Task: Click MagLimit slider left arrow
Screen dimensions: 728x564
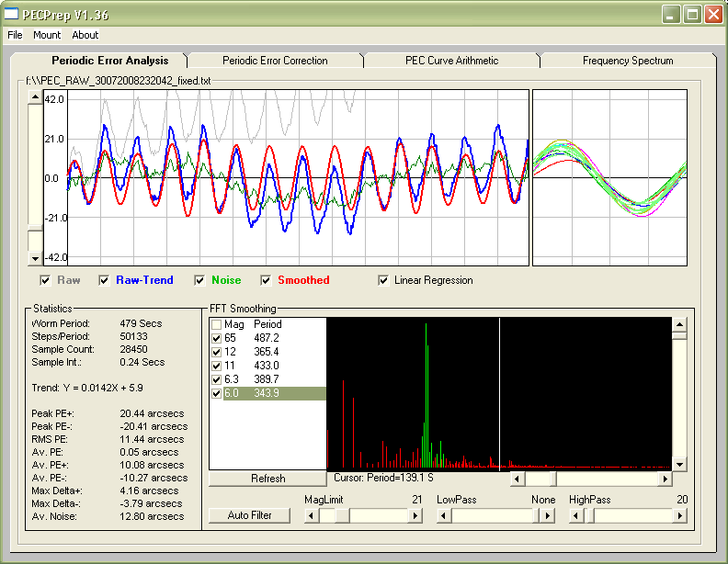Action: tap(311, 516)
